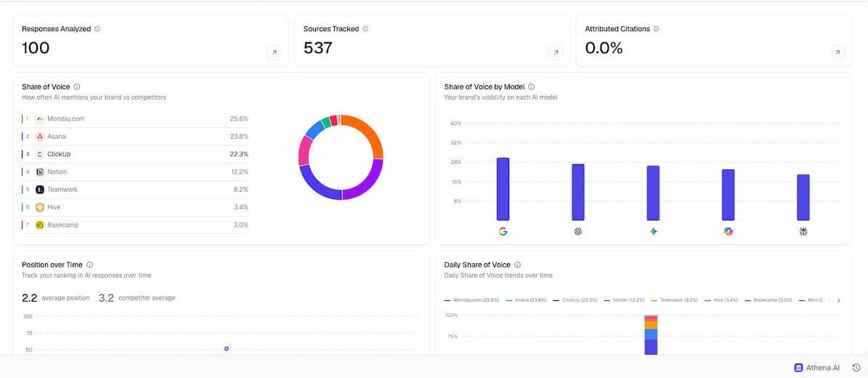868x378 pixels.
Task: Click the ClickUp name in ranking list
Action: 59,154
